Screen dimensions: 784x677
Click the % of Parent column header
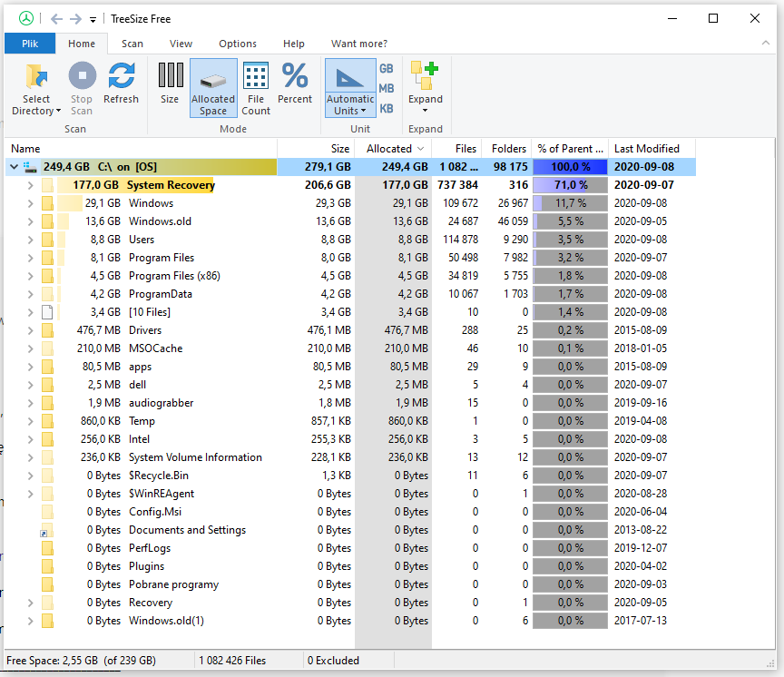pyautogui.click(x=570, y=149)
